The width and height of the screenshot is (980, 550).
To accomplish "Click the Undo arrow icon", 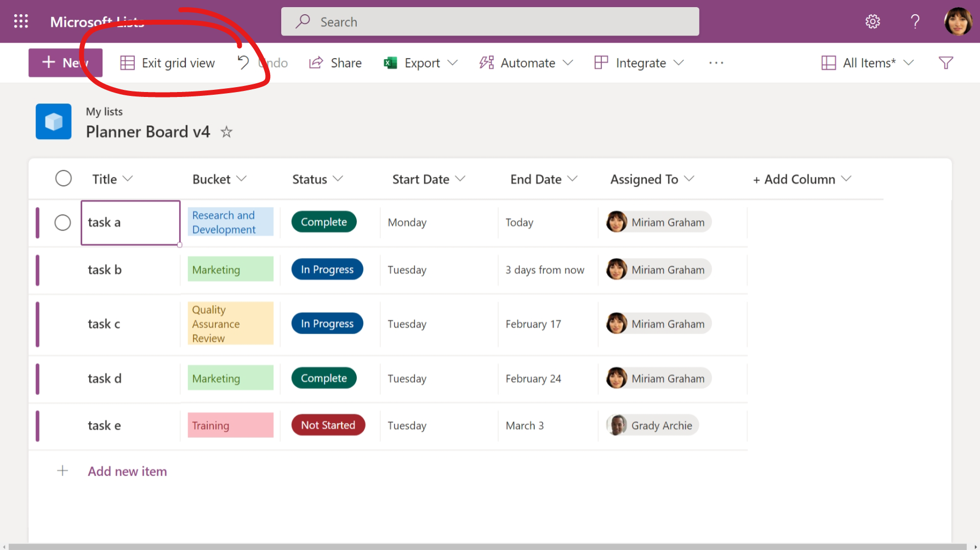I will 243,62.
